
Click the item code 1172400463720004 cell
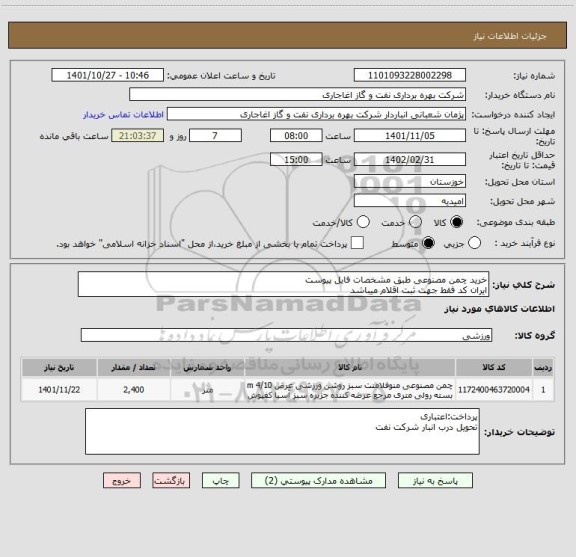494,390
